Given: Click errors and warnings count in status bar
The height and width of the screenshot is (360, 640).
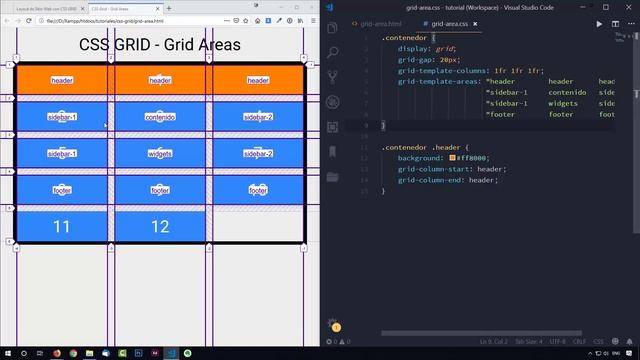Looking at the screenshot, I should (338, 341).
